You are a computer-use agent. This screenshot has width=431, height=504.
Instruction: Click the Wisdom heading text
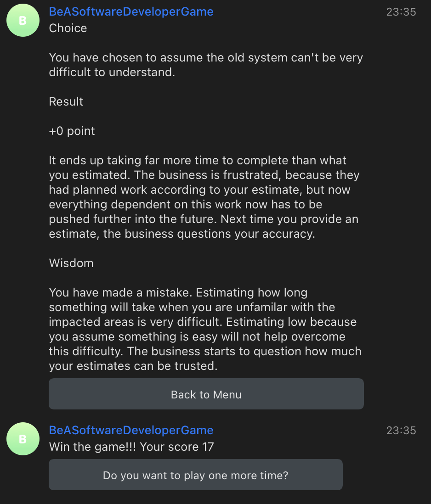pyautogui.click(x=71, y=263)
